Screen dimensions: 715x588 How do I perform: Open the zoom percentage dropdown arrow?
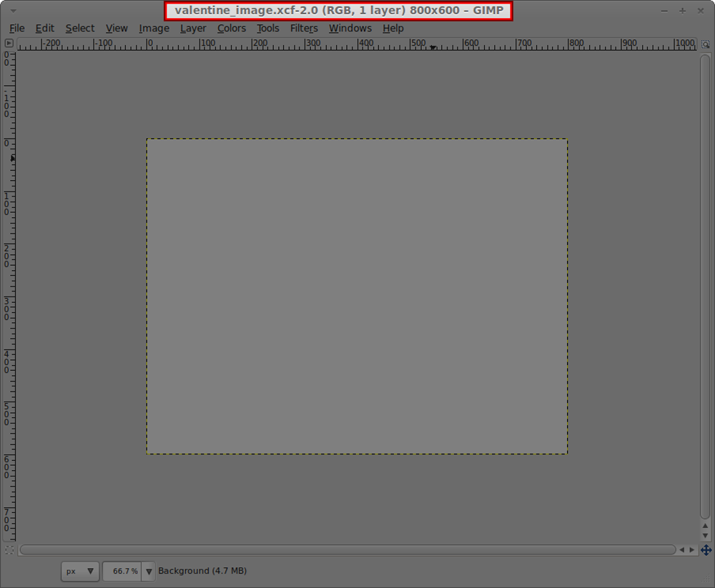pos(148,571)
